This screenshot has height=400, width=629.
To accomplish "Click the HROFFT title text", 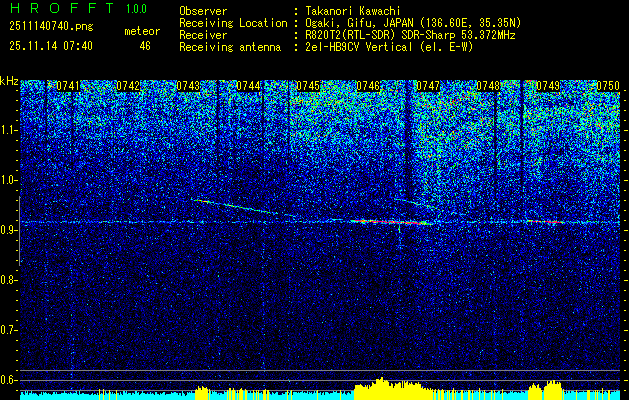I will click(62, 8).
